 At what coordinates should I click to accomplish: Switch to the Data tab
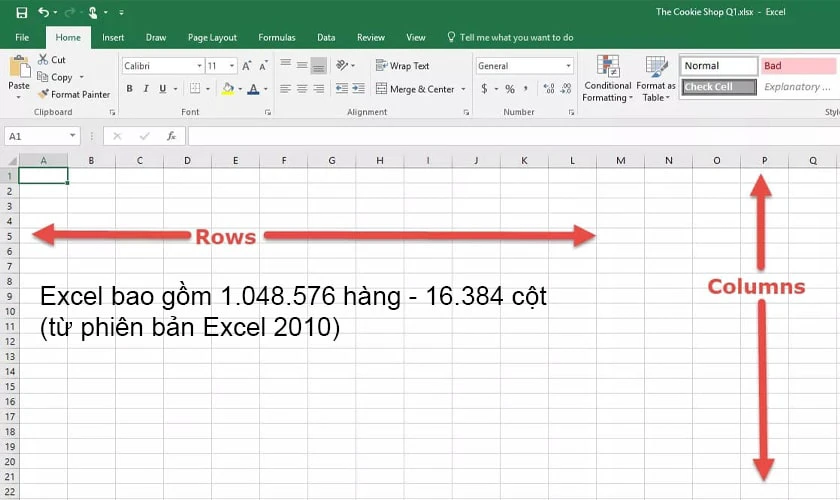(x=326, y=38)
